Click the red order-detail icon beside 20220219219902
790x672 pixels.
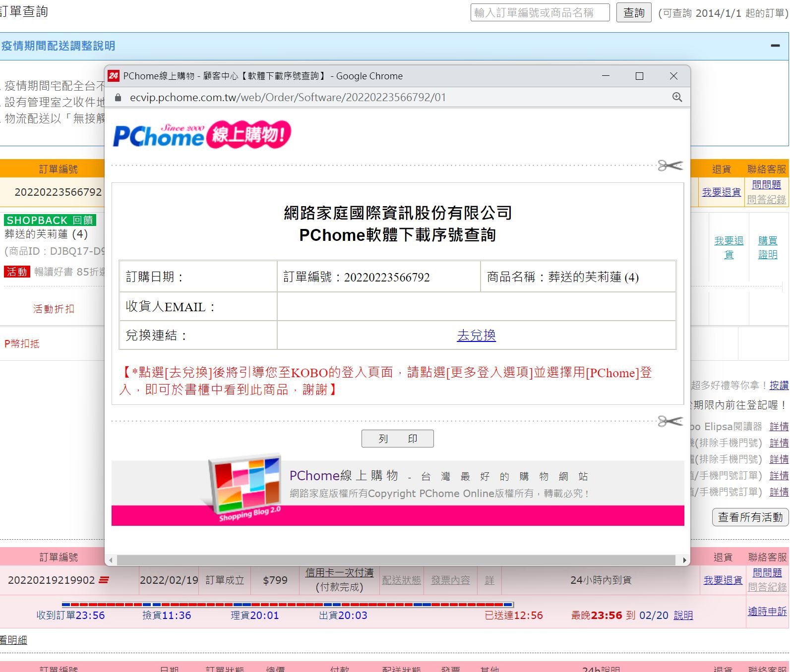pyautogui.click(x=104, y=580)
